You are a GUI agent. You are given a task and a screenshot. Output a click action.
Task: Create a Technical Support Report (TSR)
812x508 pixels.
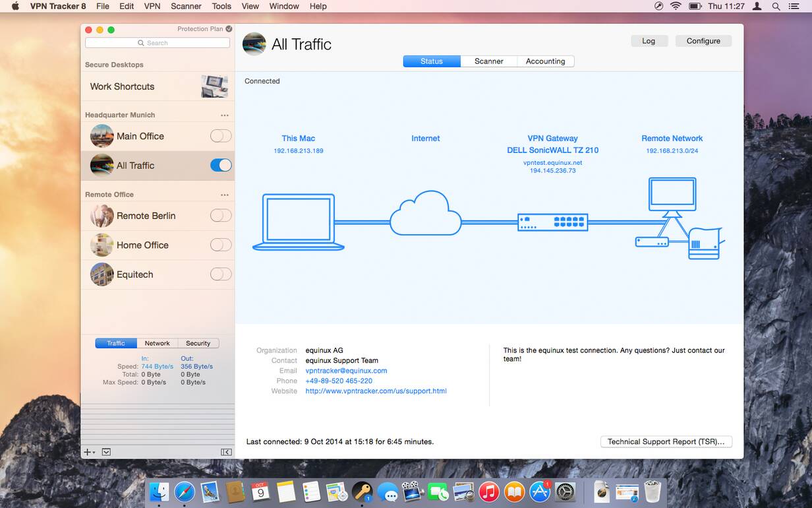[666, 441]
